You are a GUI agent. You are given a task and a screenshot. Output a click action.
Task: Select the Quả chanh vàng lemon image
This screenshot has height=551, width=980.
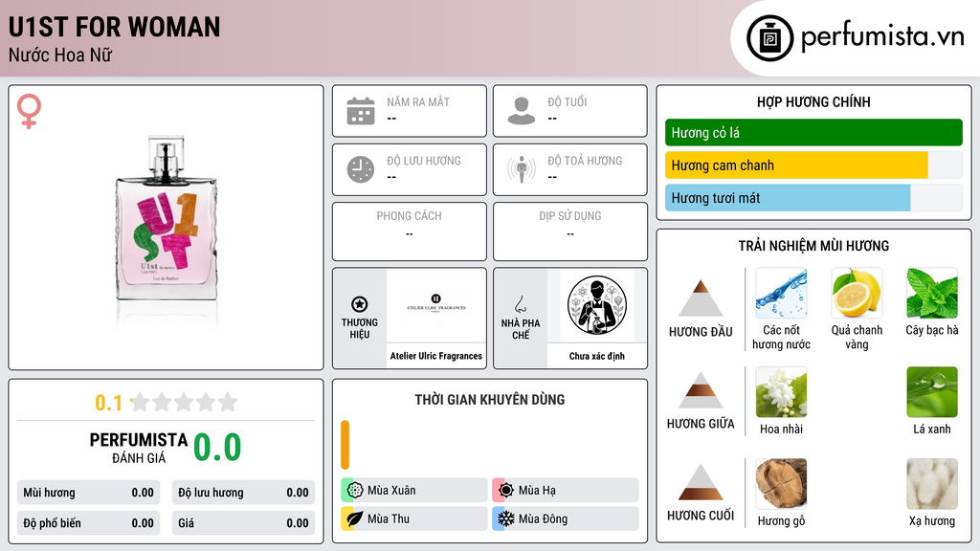pos(857,294)
